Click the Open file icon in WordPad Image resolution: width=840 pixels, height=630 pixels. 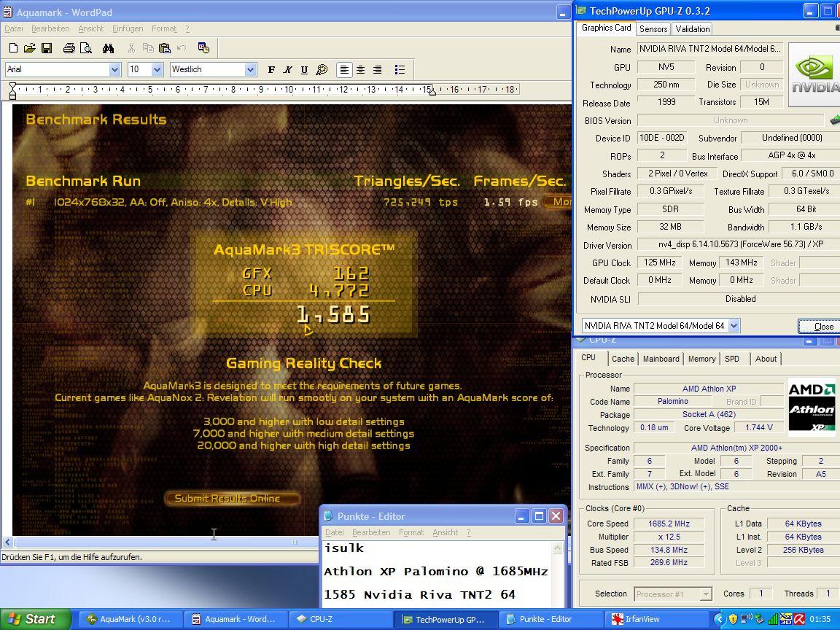coord(30,48)
